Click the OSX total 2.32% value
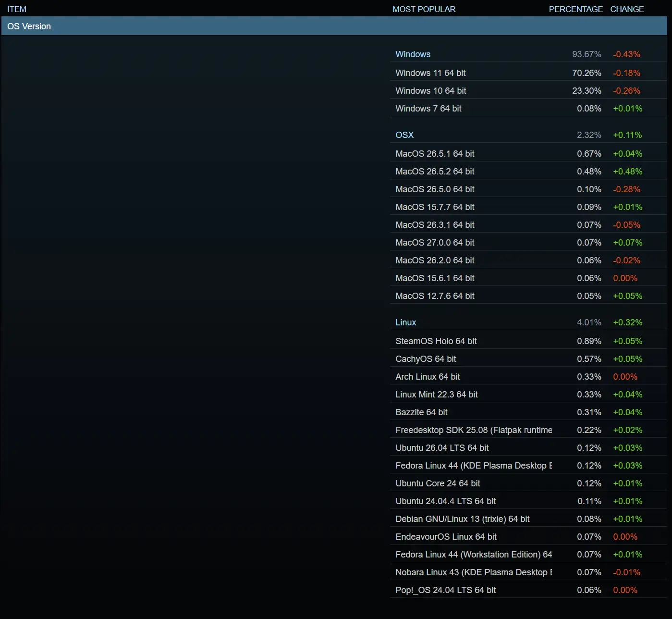 coord(589,135)
